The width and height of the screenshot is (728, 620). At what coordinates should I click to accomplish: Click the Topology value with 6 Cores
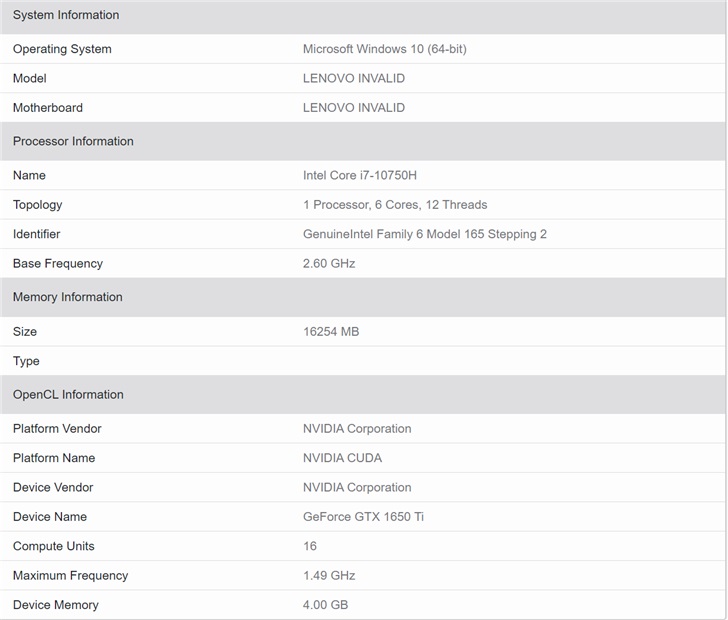tap(395, 204)
